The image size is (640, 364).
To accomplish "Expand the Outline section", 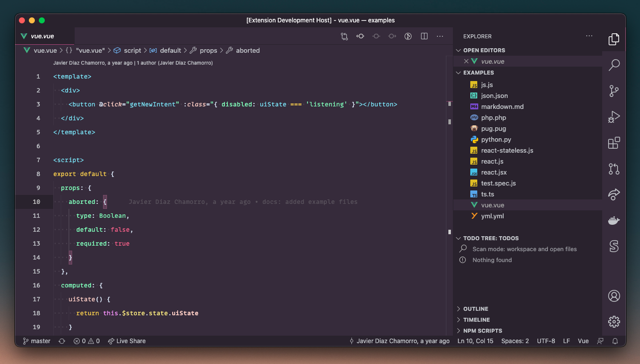I will [528, 309].
